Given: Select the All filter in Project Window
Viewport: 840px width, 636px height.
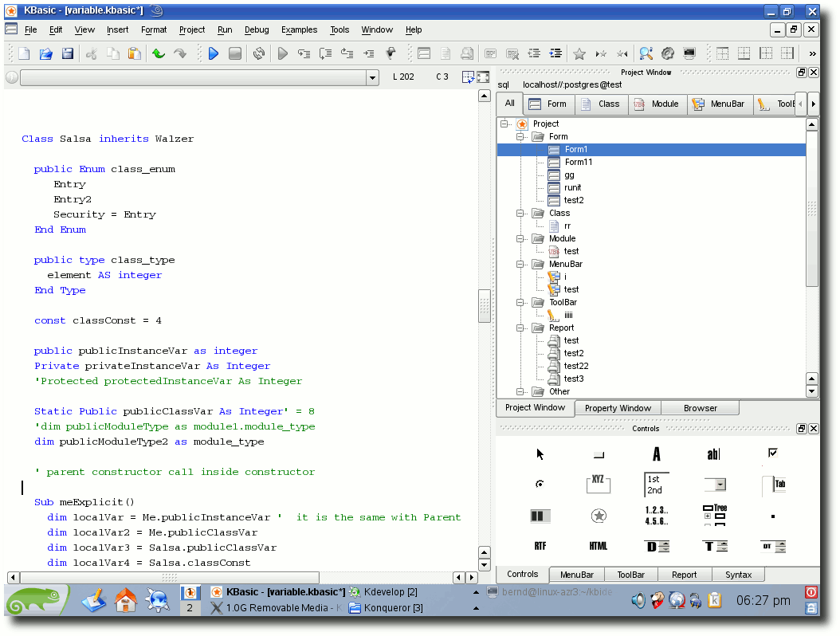Looking at the screenshot, I should [x=509, y=104].
